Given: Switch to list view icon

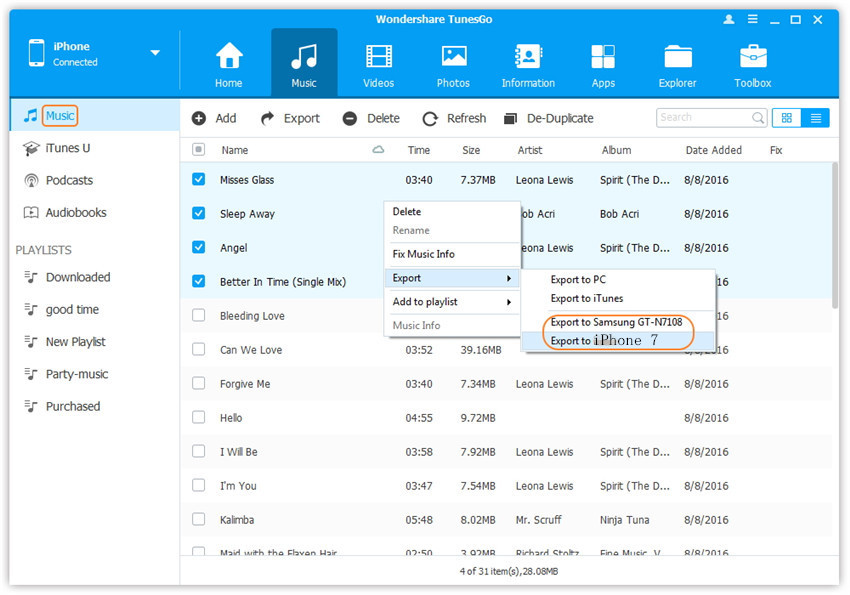Looking at the screenshot, I should pyautogui.click(x=815, y=118).
